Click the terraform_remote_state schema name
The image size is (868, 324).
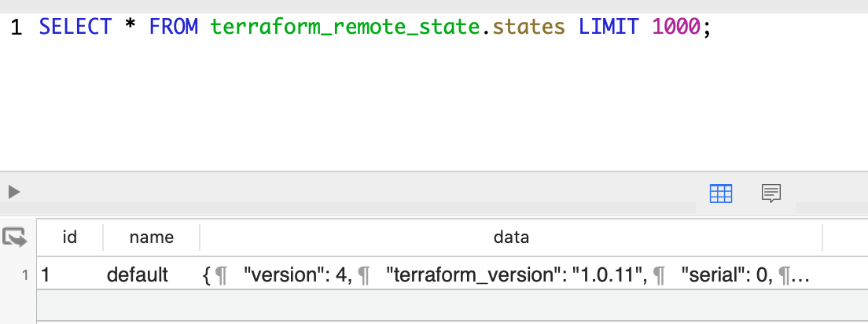(344, 28)
